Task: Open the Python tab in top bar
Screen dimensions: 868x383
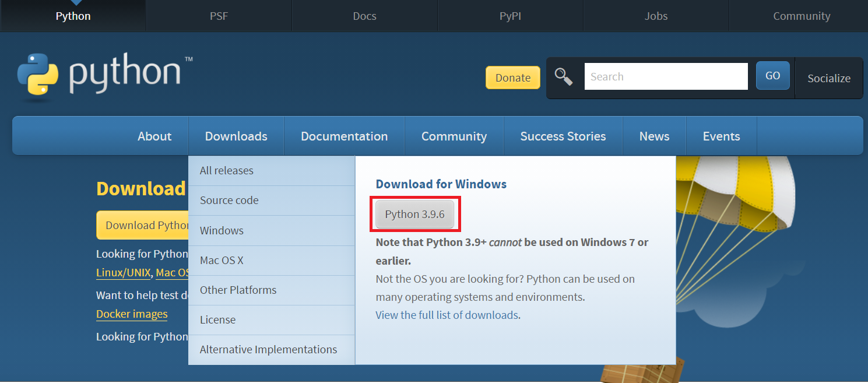Action: coord(73,16)
